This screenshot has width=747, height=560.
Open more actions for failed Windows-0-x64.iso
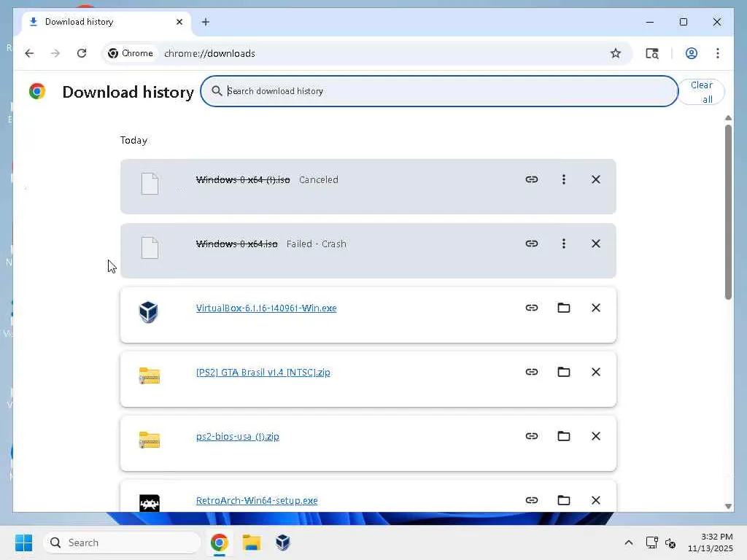(x=564, y=244)
